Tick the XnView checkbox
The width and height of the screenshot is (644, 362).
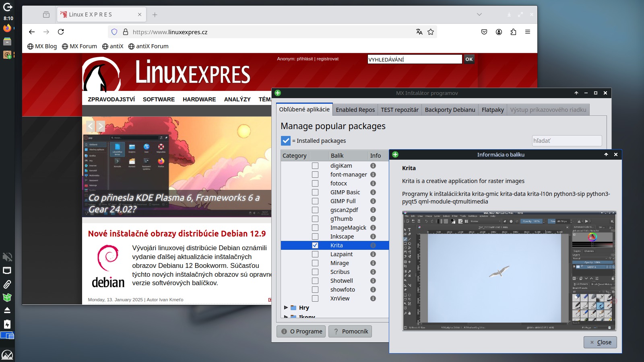click(x=315, y=298)
